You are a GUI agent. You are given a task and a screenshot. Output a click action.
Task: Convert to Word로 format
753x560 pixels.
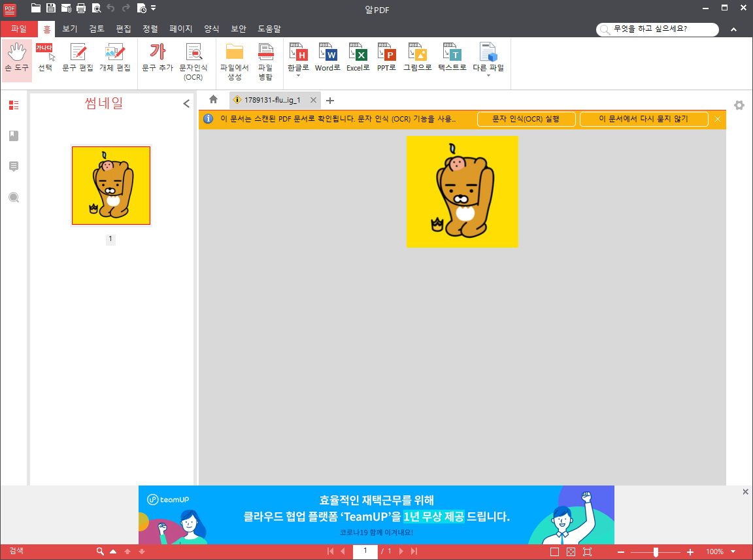click(x=327, y=58)
